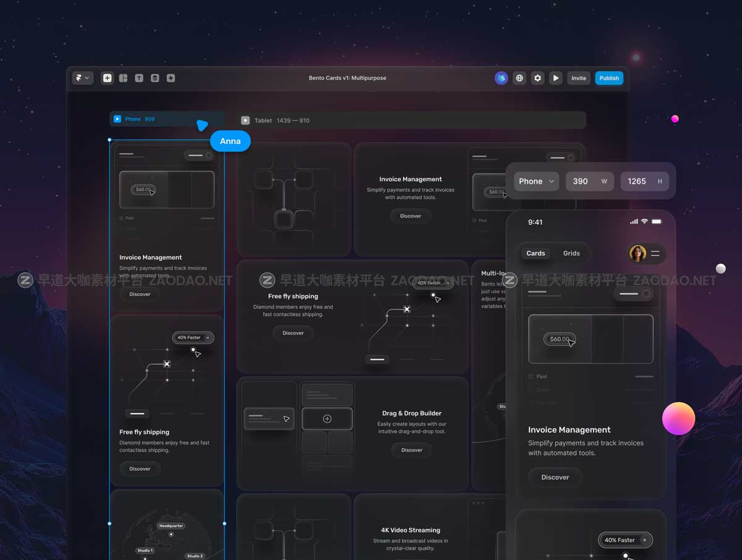
Task: Open the CMS database icon
Action: [155, 78]
